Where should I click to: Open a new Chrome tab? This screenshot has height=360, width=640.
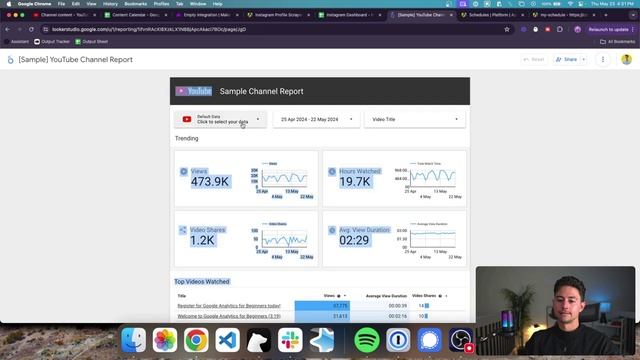pos(606,15)
